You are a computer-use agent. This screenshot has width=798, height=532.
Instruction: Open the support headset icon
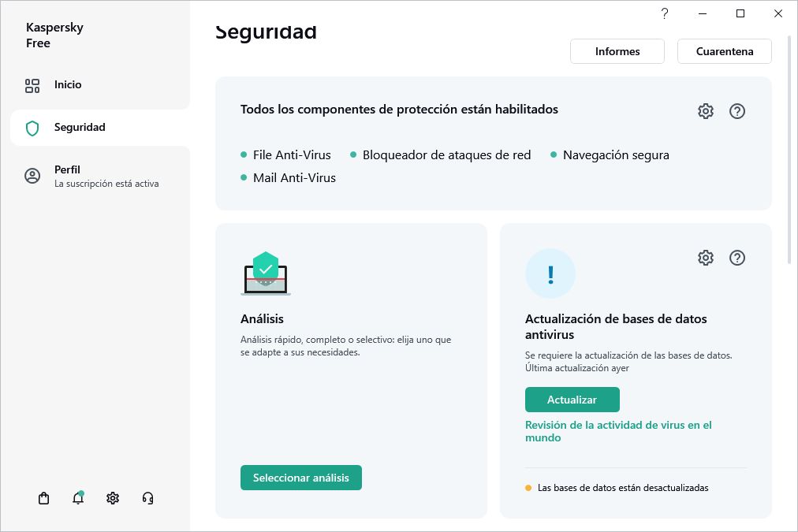click(x=147, y=498)
